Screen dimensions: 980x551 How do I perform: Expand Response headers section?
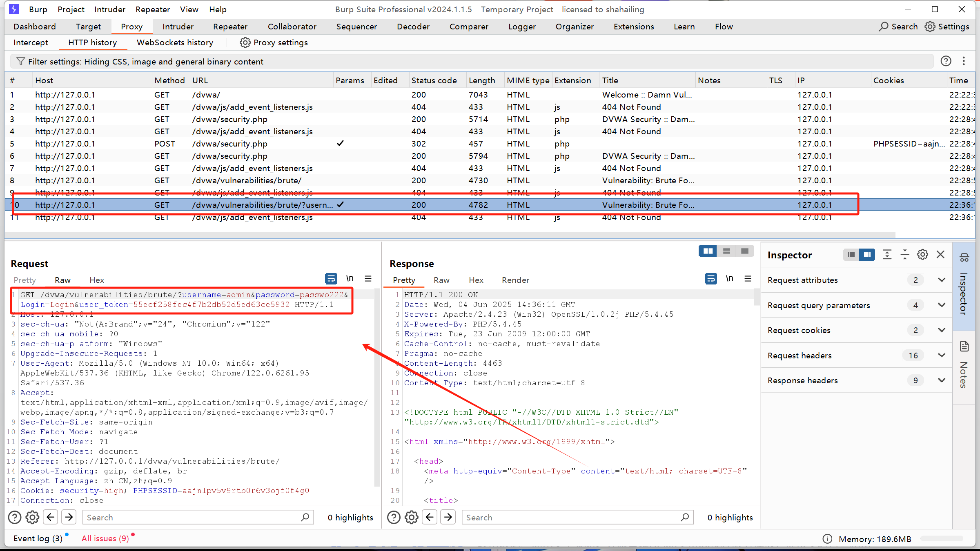pyautogui.click(x=942, y=380)
